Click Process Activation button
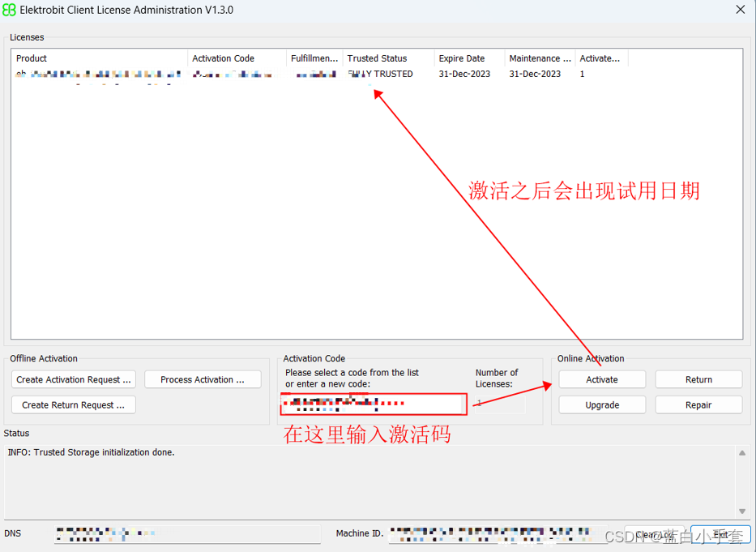The width and height of the screenshot is (756, 552). click(x=203, y=379)
